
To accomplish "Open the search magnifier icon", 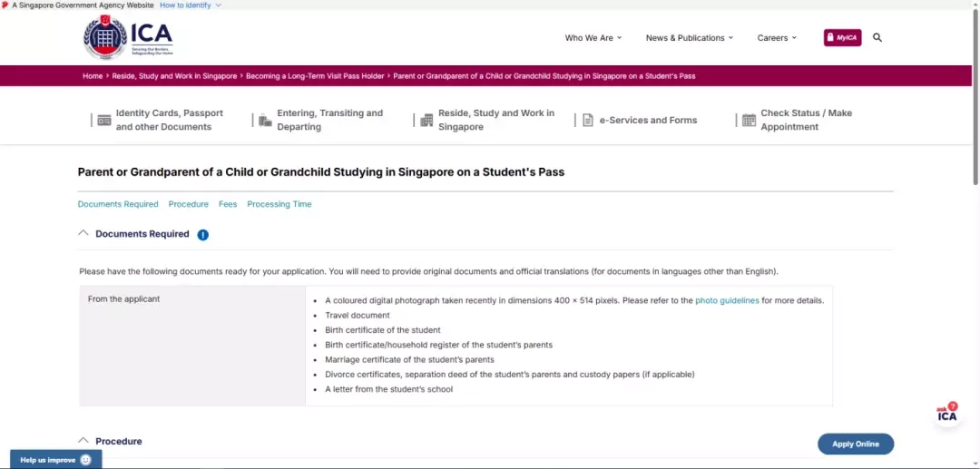I will coord(877,37).
